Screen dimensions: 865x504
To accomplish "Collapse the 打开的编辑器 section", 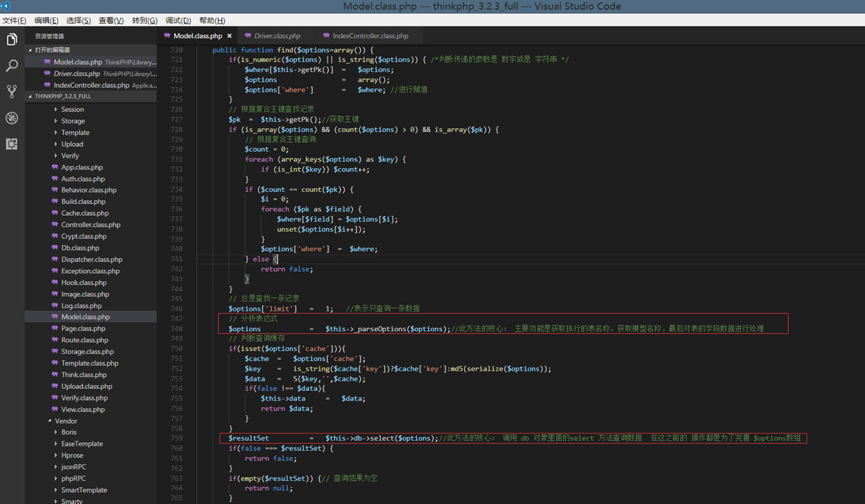I will [x=30, y=50].
